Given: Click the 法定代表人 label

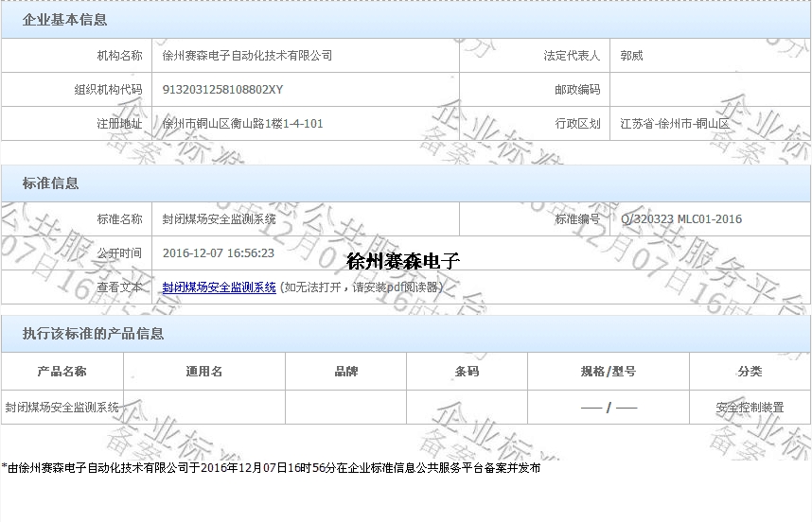Looking at the screenshot, I should [572, 56].
